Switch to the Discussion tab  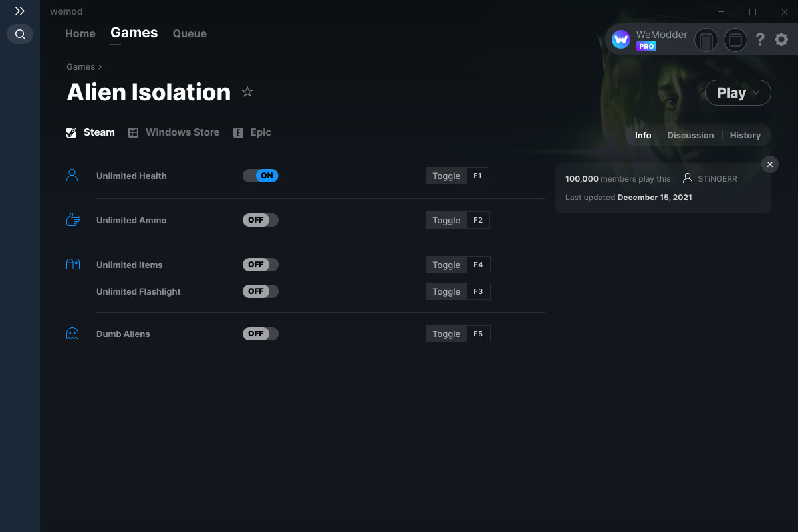[690, 135]
